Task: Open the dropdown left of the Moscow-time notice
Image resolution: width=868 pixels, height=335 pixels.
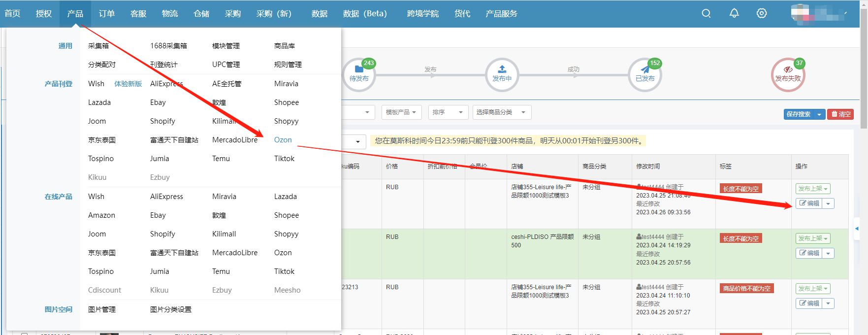Action: (x=354, y=142)
